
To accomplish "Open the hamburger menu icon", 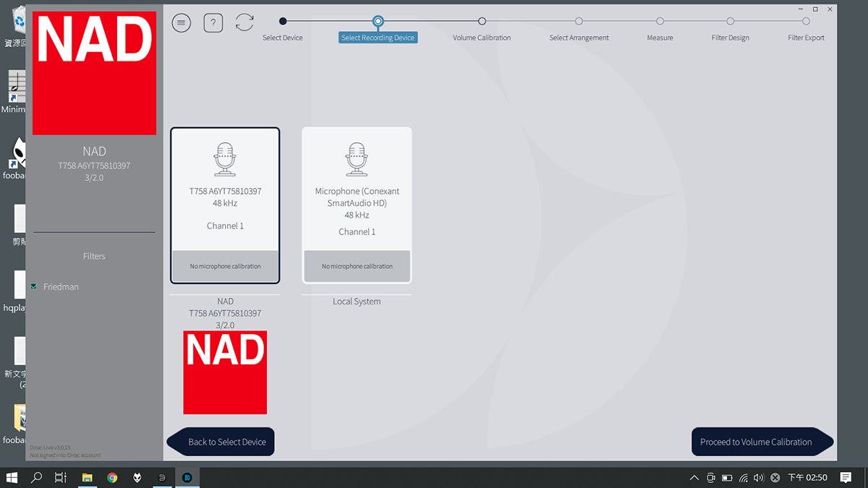I will [182, 22].
